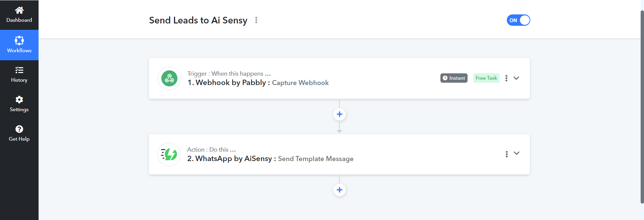Screen dimensions: 644x220
Task: Click the Instant badge
Action: tap(454, 78)
